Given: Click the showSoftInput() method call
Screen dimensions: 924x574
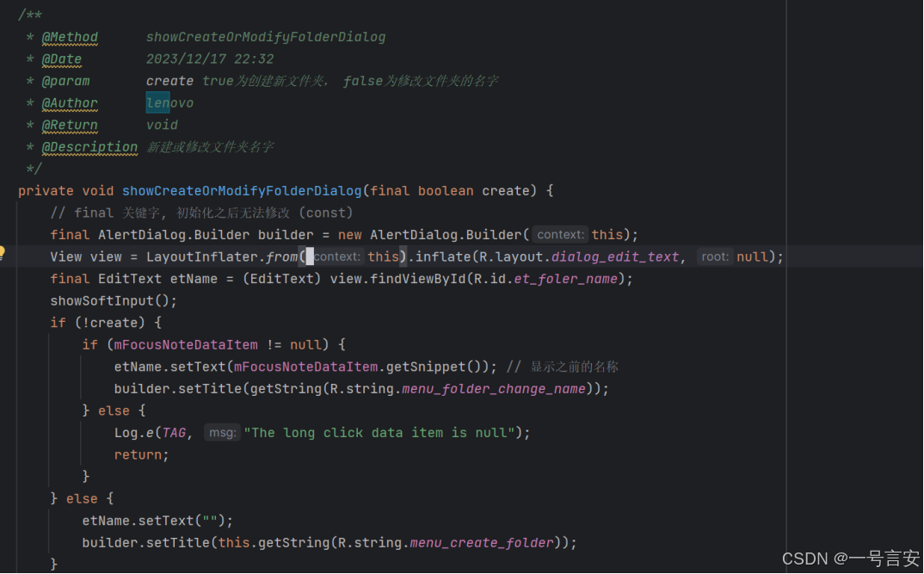Looking at the screenshot, I should [103, 299].
